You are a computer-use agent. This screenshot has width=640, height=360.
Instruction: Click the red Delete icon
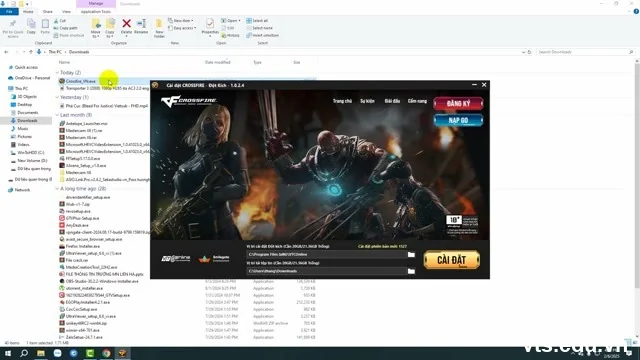click(127, 27)
